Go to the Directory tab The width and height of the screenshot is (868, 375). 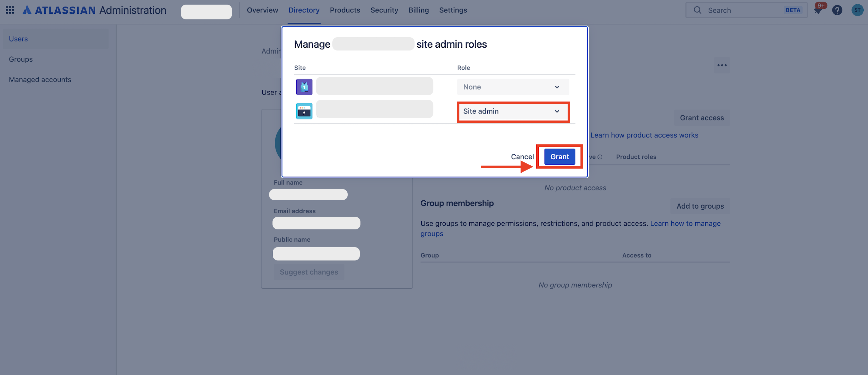pos(304,10)
